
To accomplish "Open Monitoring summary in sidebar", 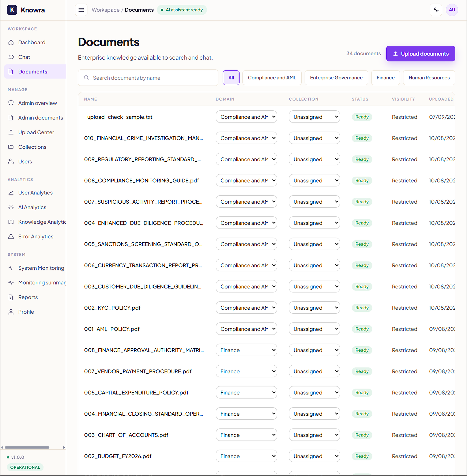I will point(35,282).
